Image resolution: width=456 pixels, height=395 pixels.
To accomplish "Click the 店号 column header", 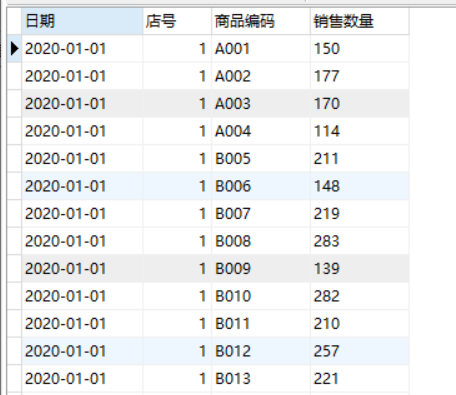I will click(177, 21).
